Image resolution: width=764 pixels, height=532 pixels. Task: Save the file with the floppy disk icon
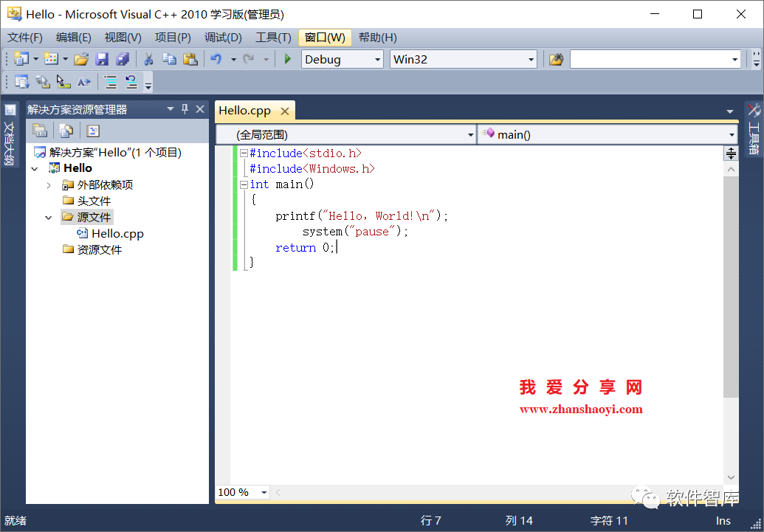pos(102,60)
